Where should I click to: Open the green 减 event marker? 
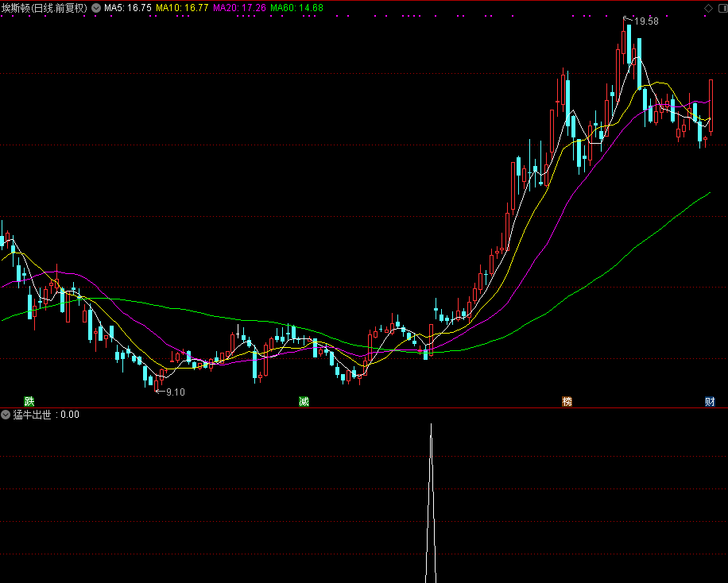[304, 402]
